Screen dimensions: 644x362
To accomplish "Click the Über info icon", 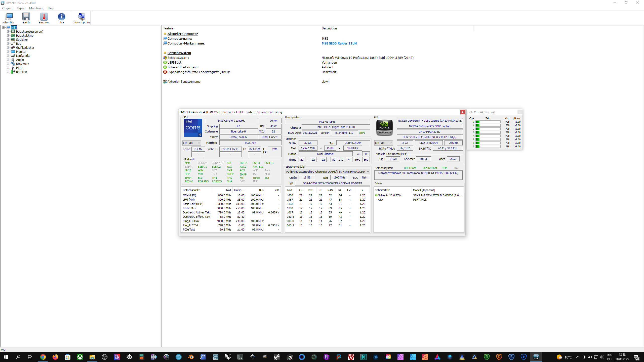I will [x=61, y=18].
